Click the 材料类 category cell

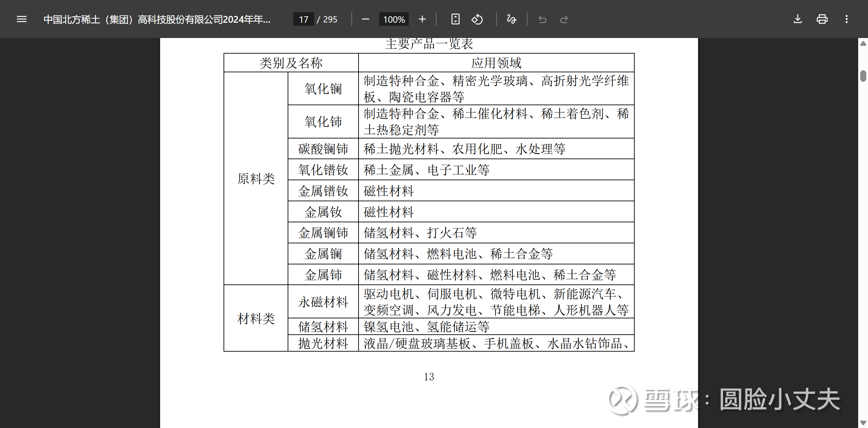tap(256, 318)
